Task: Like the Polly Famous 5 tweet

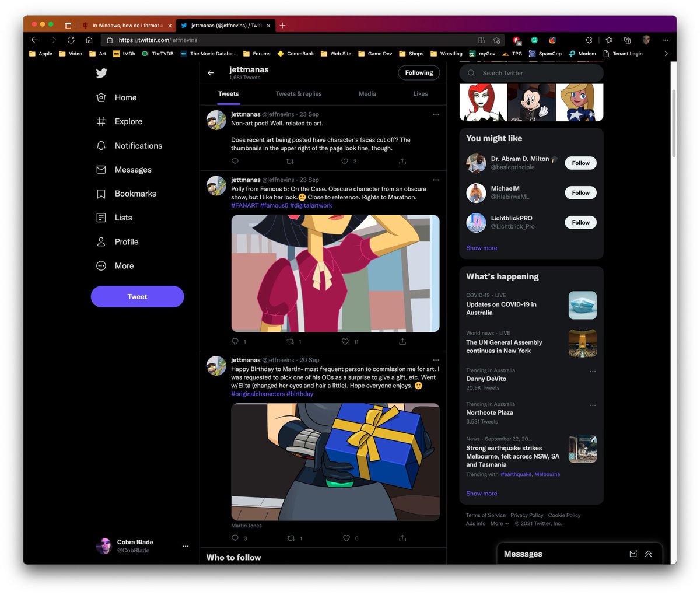Action: click(345, 341)
